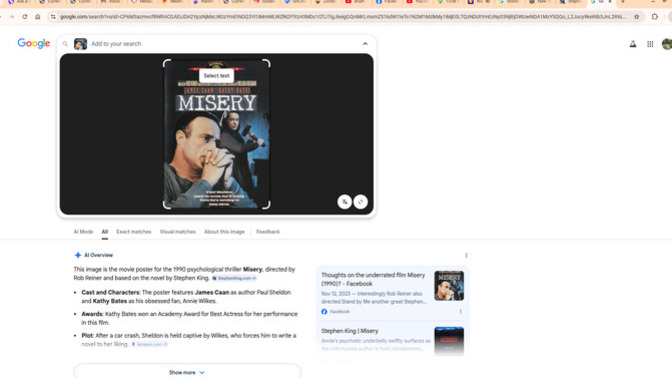Focus the 'Add to your search' field
672x378 pixels.
[223, 44]
